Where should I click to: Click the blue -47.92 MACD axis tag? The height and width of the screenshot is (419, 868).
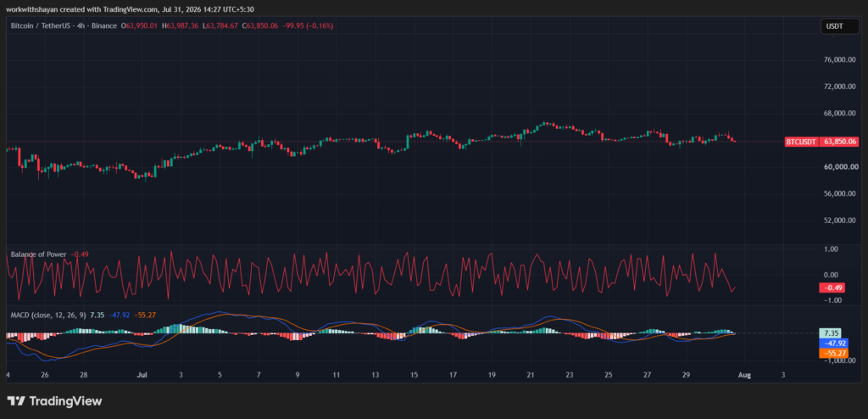[x=832, y=343]
